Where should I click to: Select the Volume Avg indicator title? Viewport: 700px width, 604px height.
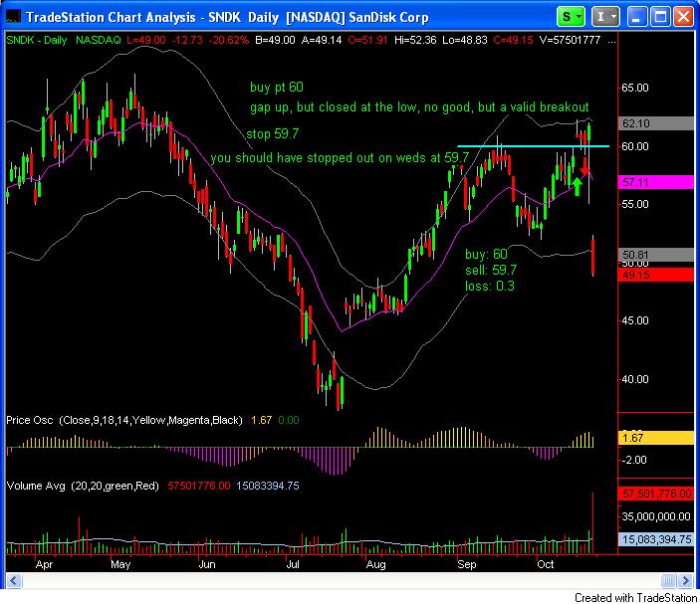coord(83,486)
